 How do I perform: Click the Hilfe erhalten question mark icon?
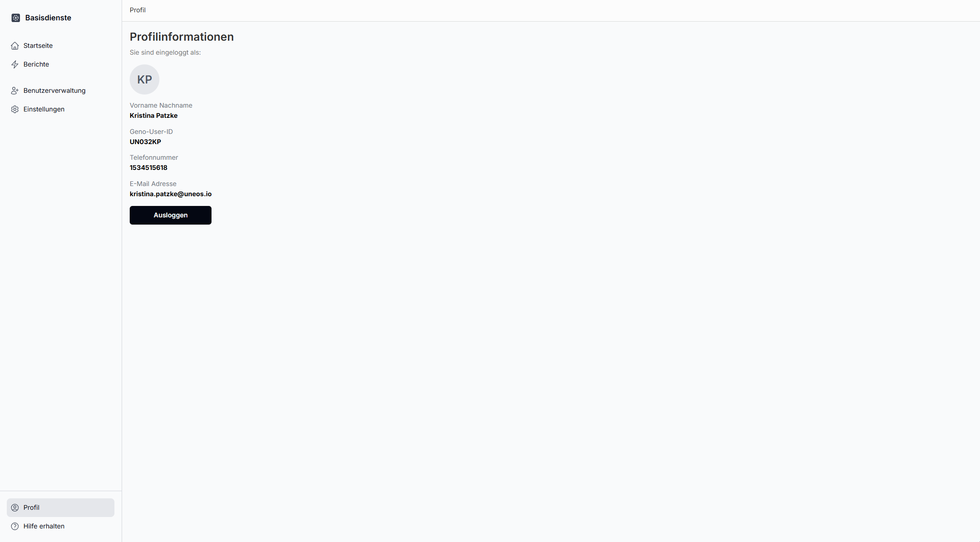[15, 526]
